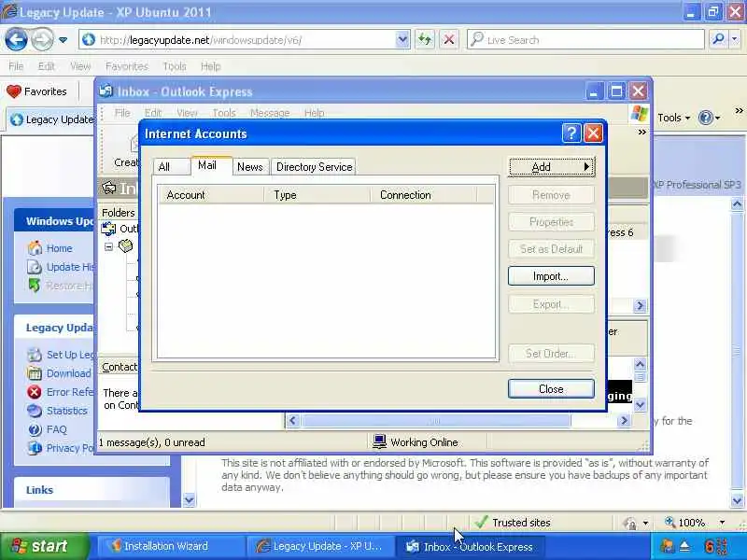Click the Outlook horizontal scrollbar left arrow
Image resolution: width=747 pixels, height=560 pixels.
[x=292, y=421]
